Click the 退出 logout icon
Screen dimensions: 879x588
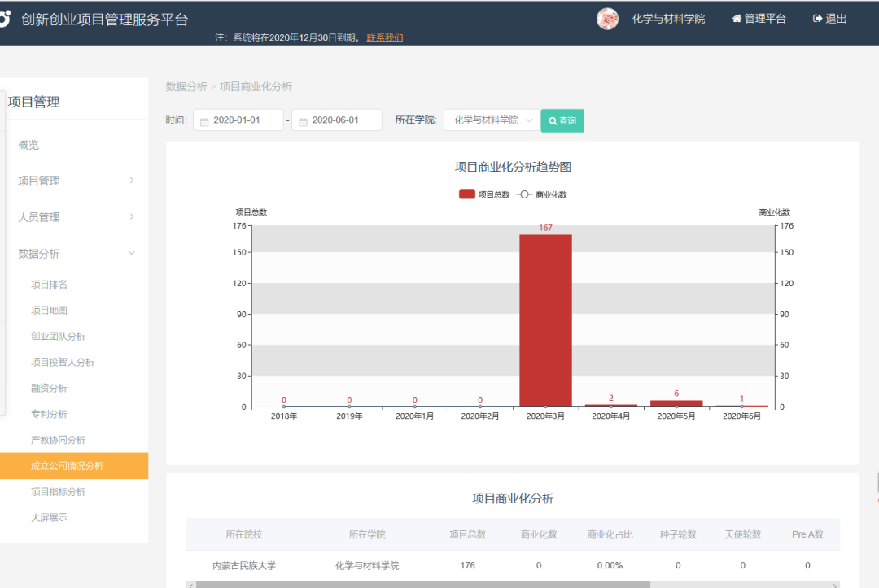[x=817, y=19]
